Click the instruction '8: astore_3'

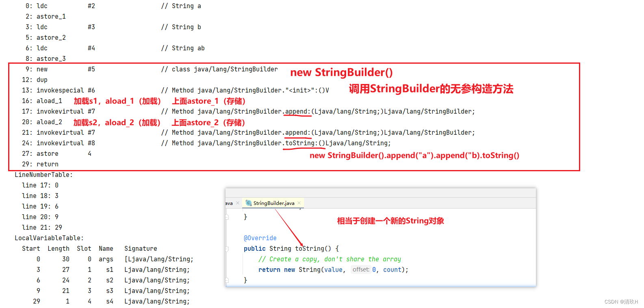[x=46, y=59]
